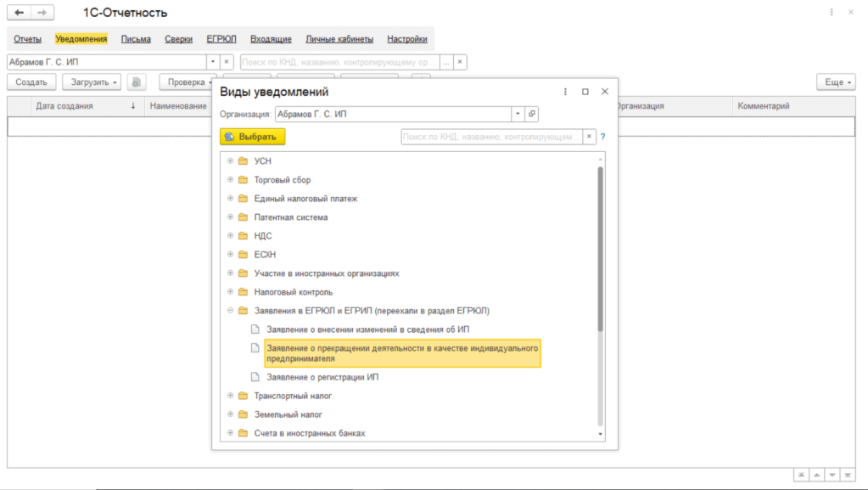The width and height of the screenshot is (868, 490).
Task: Expand the Транспортный налог folder
Action: coord(230,396)
